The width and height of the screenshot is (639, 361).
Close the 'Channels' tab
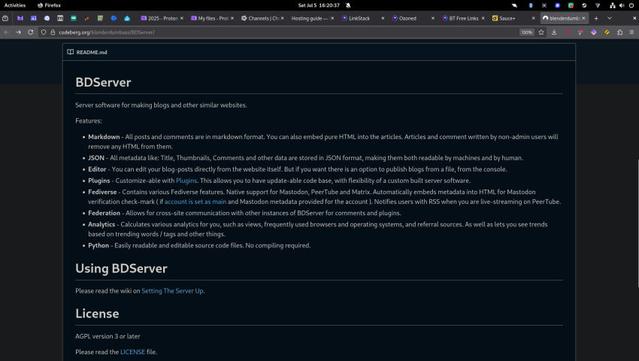pyautogui.click(x=282, y=18)
